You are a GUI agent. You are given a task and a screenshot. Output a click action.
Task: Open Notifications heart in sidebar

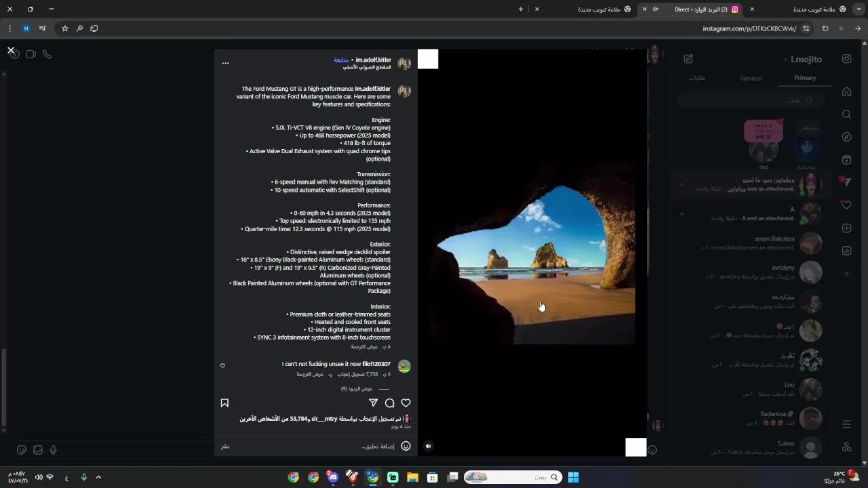pyautogui.click(x=846, y=205)
